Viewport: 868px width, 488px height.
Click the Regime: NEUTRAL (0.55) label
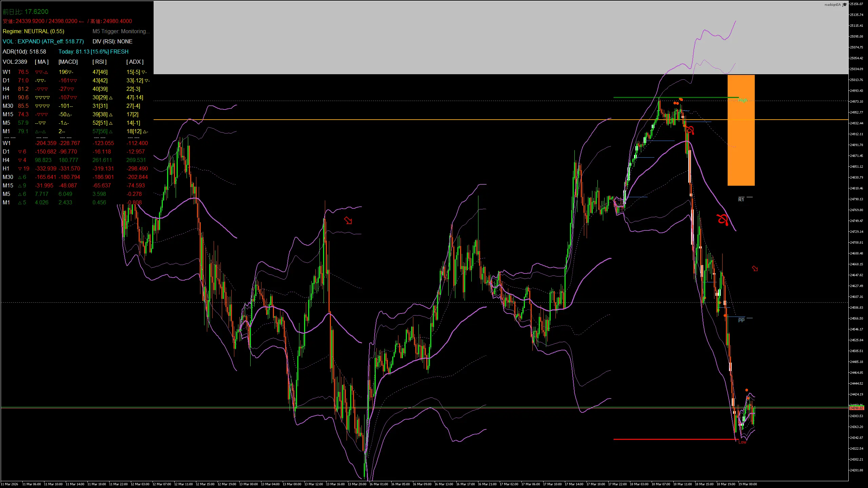pos(33,31)
